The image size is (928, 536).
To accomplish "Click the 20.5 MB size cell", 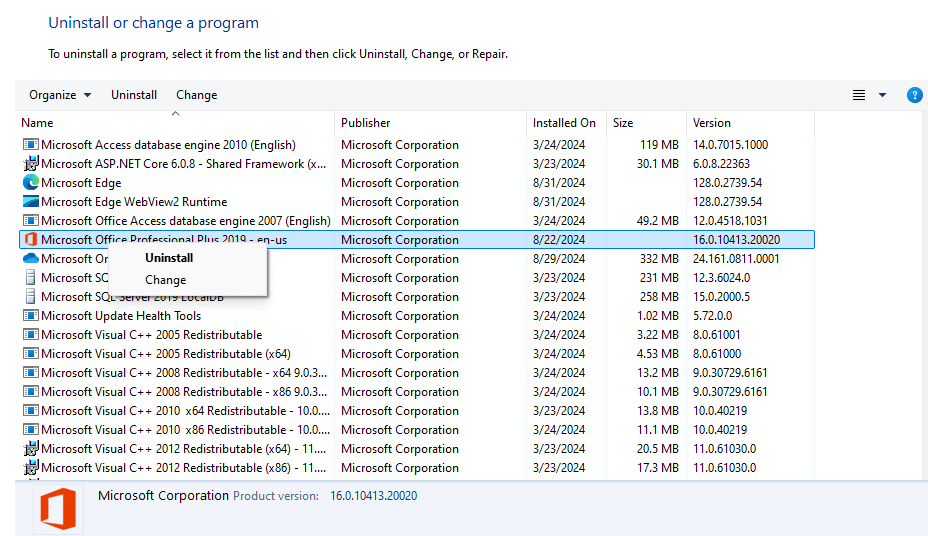I will [658, 448].
